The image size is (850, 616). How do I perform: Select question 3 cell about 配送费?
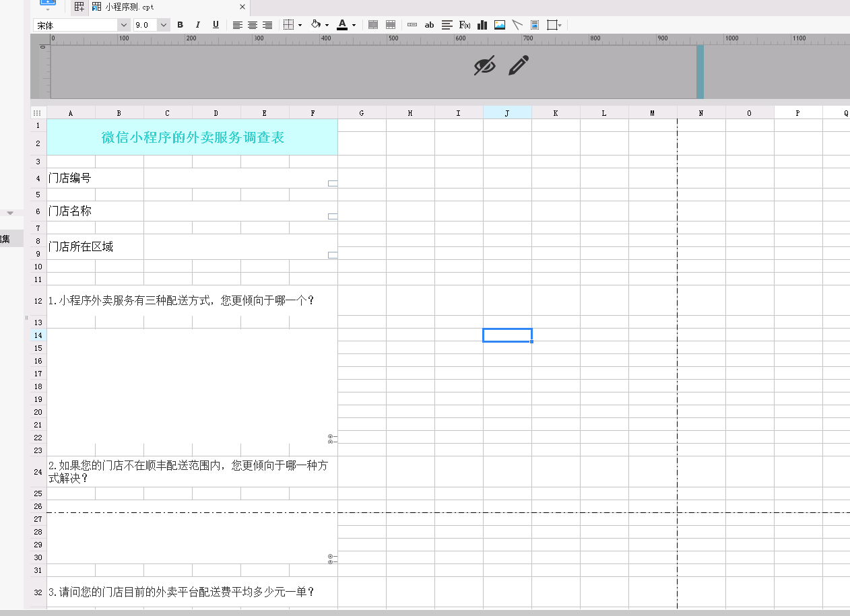pyautogui.click(x=193, y=592)
